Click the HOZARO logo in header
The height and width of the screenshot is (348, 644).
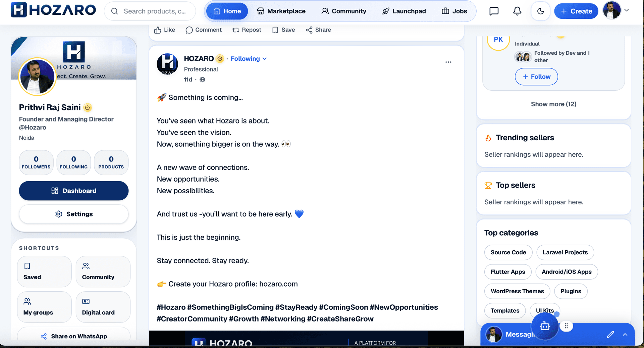(x=53, y=10)
